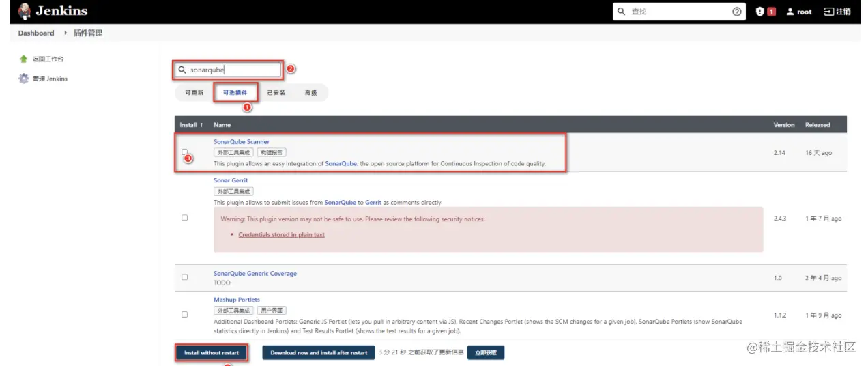868x366 pixels.
Task: Tick the SonarQube Scanner install checkbox
Action: [184, 152]
